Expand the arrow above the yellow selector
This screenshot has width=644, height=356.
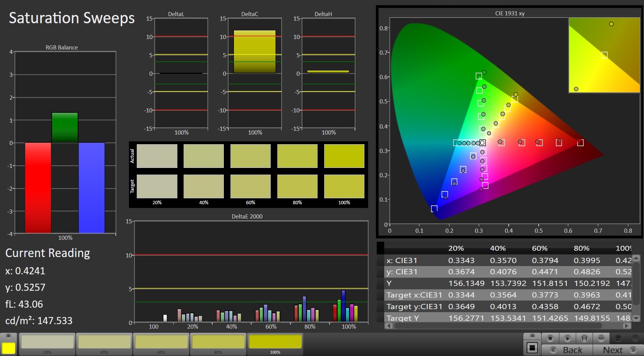click(9, 336)
